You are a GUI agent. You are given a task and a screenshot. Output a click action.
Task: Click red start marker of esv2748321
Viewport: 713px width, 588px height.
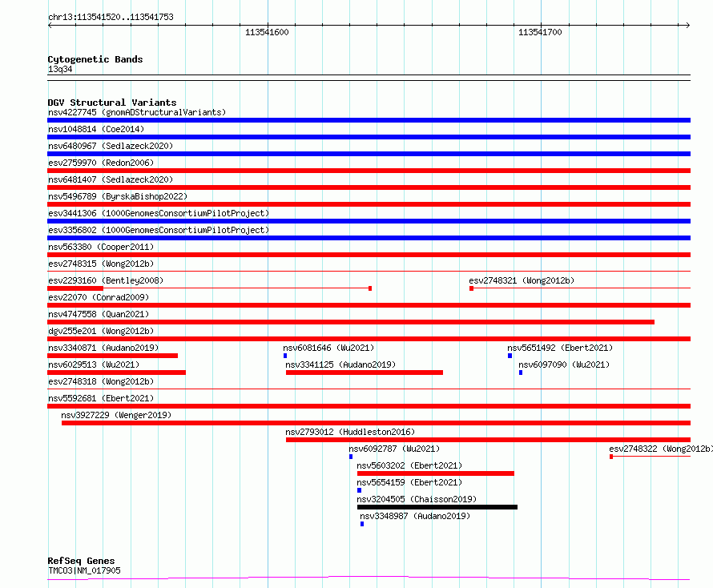(x=472, y=288)
